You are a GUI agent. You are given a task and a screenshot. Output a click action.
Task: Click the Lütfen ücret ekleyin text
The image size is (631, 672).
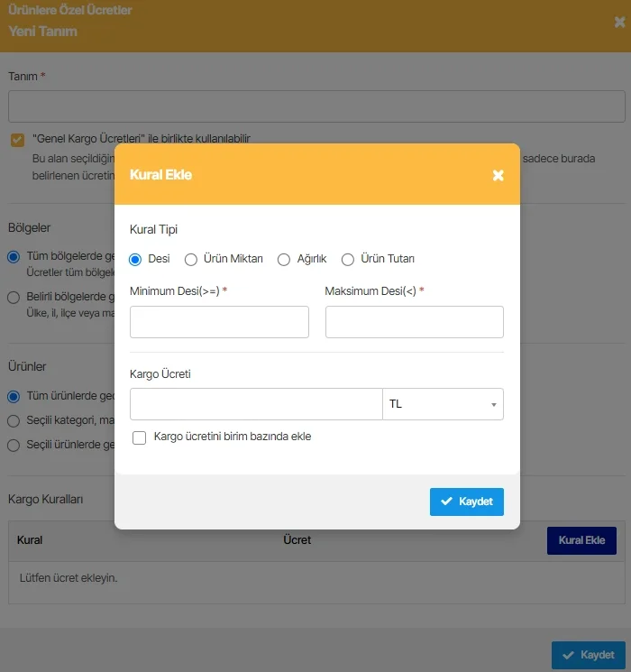(x=69, y=577)
